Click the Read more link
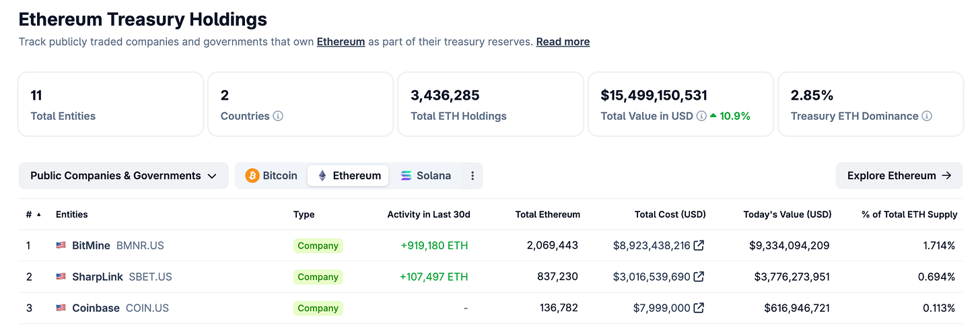 [563, 42]
